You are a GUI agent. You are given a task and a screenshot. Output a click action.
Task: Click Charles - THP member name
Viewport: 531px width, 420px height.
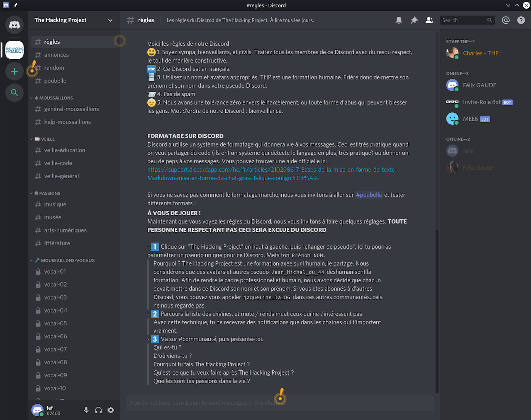481,53
